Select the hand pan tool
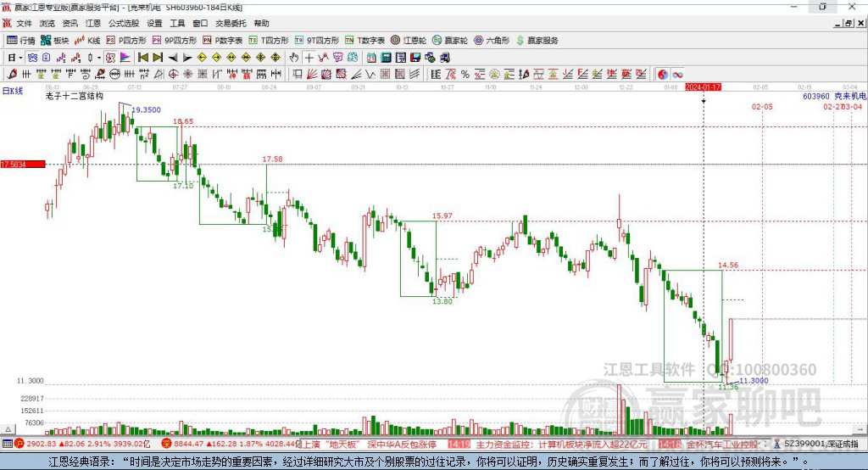 tap(294, 58)
